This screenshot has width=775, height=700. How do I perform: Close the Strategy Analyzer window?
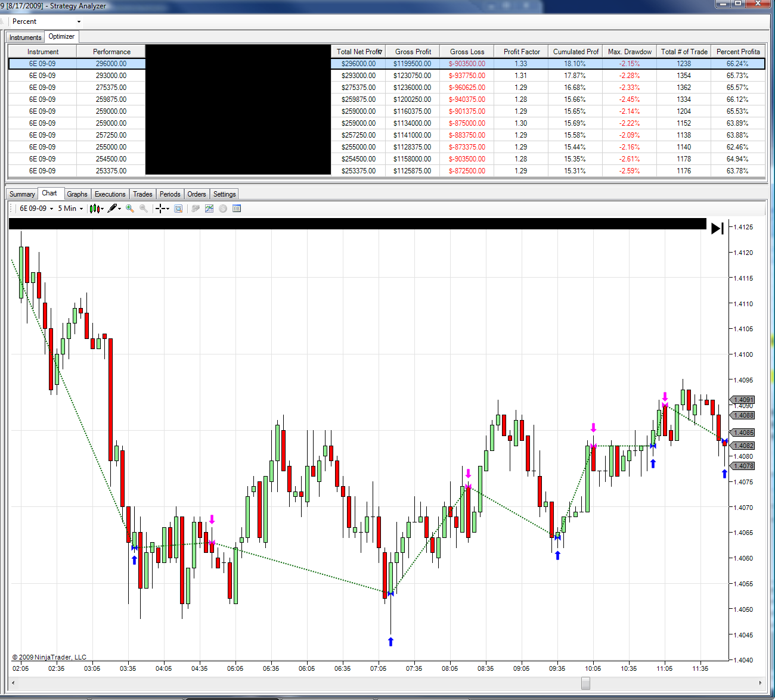[x=758, y=4]
